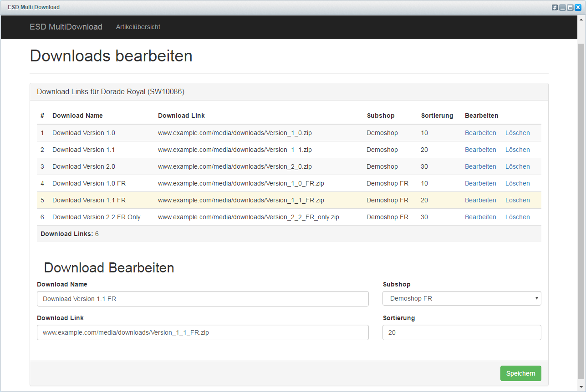Delete Download Version 1.1 FR with Löschen
586x392 pixels.
(x=518, y=200)
